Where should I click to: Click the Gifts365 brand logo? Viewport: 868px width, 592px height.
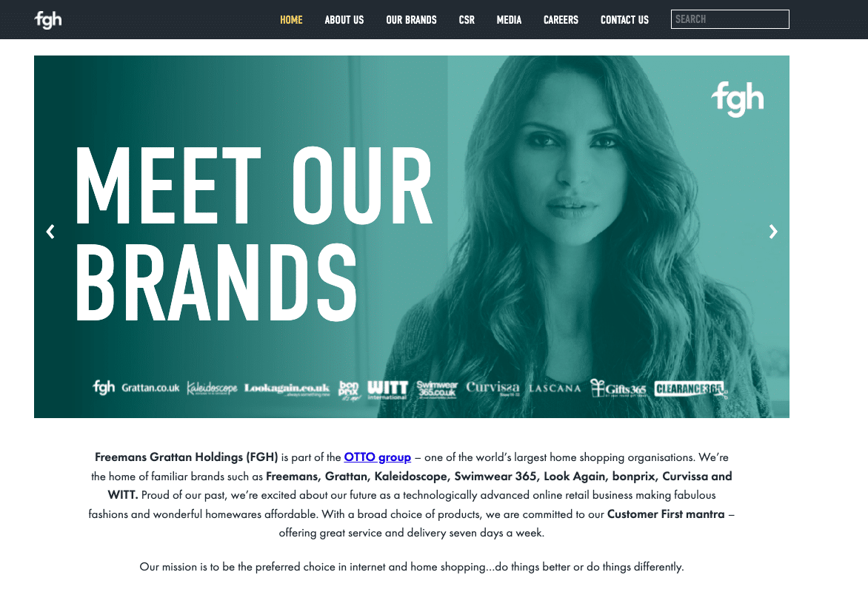click(618, 388)
